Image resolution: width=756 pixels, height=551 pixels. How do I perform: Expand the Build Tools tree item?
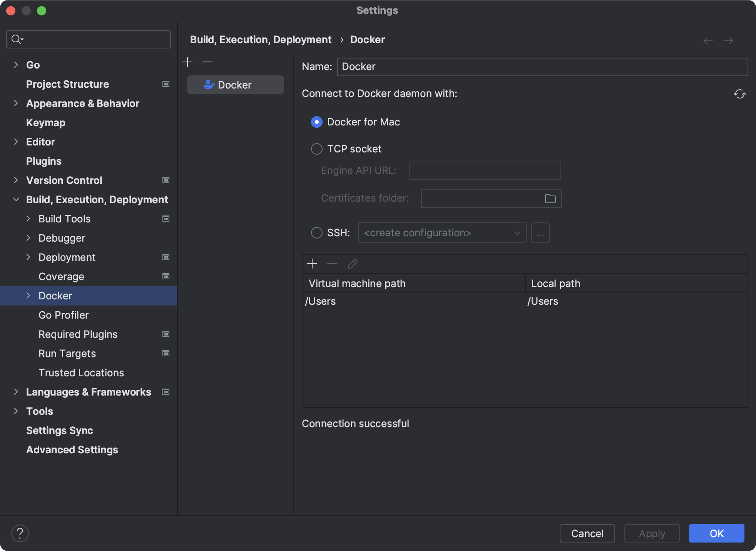[x=28, y=219]
